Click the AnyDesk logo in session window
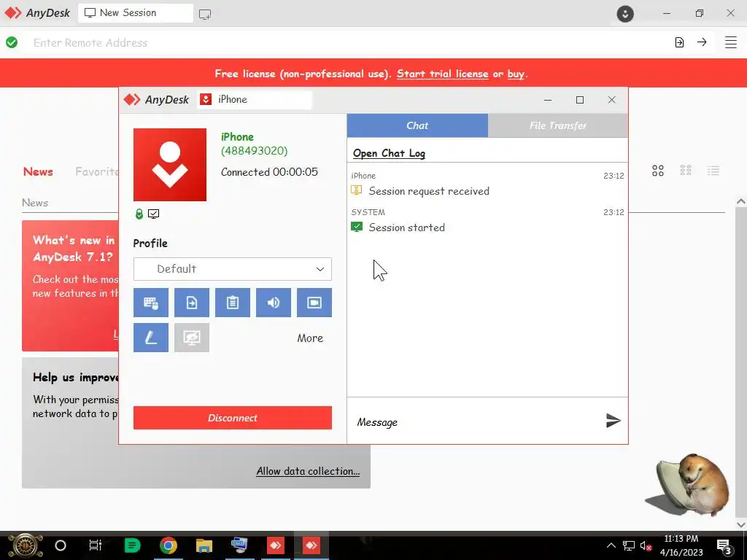This screenshot has height=560, width=747. click(156, 99)
